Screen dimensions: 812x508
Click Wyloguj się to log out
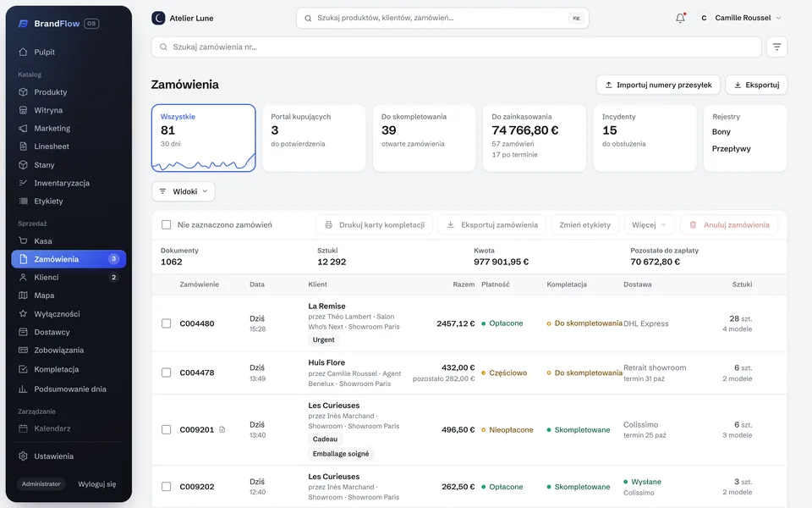pos(96,484)
